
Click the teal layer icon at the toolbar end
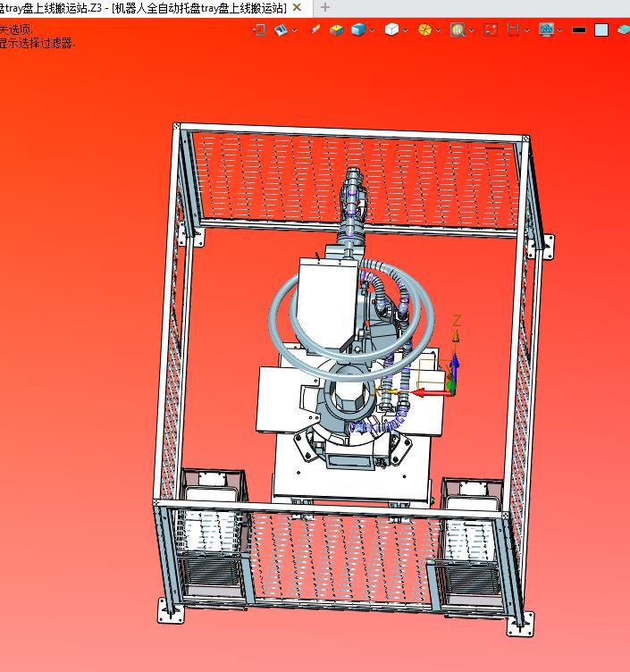tap(624, 30)
